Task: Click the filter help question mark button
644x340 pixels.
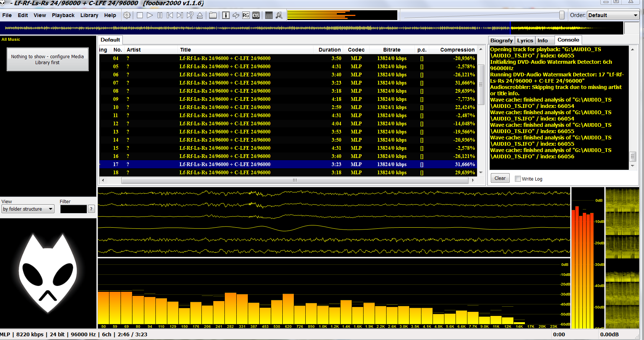Action: coord(91,209)
